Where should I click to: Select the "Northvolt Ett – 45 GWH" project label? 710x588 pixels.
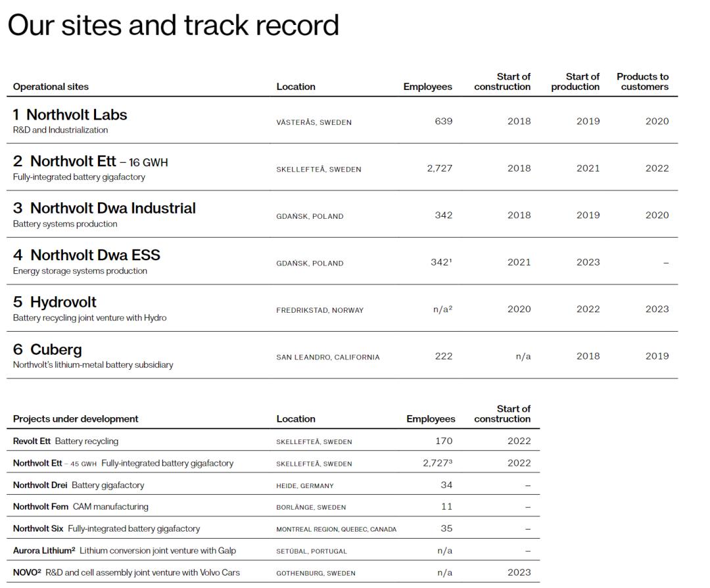[x=55, y=464]
